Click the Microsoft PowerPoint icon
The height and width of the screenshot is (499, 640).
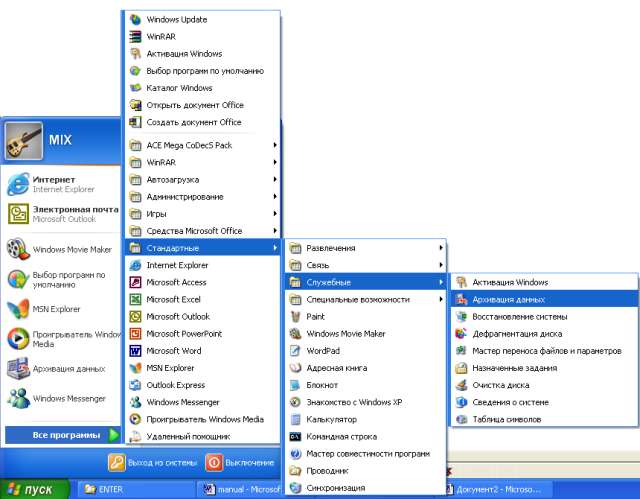135,334
